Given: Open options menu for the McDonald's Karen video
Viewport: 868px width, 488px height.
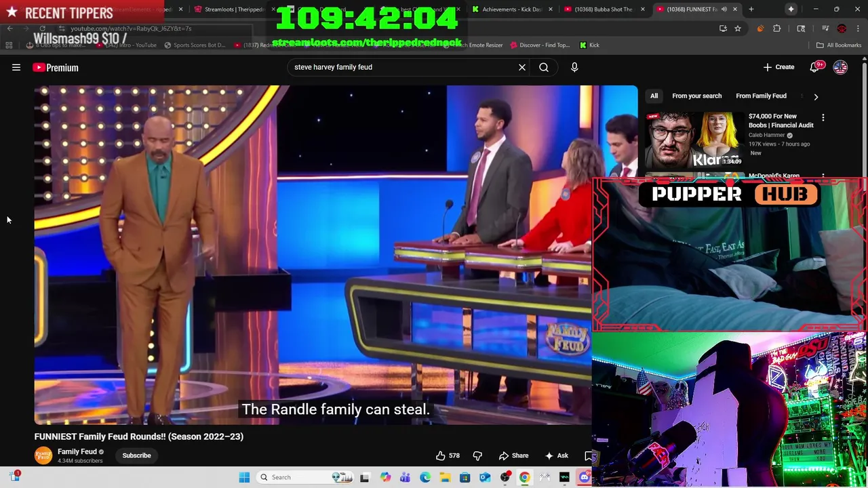Looking at the screenshot, I should 823,176.
